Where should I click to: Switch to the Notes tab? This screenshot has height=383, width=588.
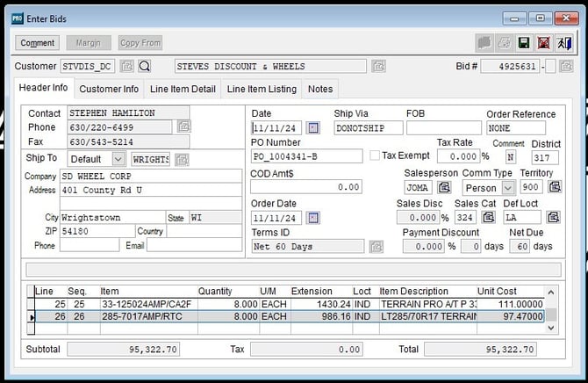pos(320,89)
